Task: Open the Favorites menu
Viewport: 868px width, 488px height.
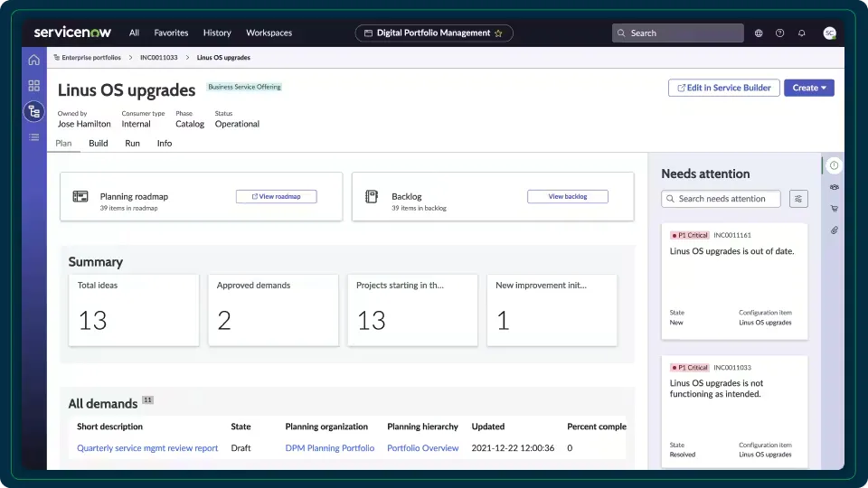Action: [171, 33]
